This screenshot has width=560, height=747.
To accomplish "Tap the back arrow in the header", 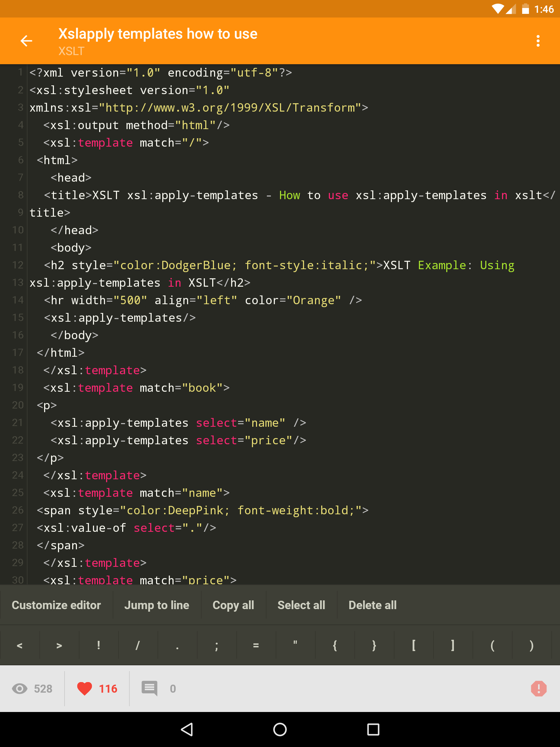I will click(x=26, y=41).
